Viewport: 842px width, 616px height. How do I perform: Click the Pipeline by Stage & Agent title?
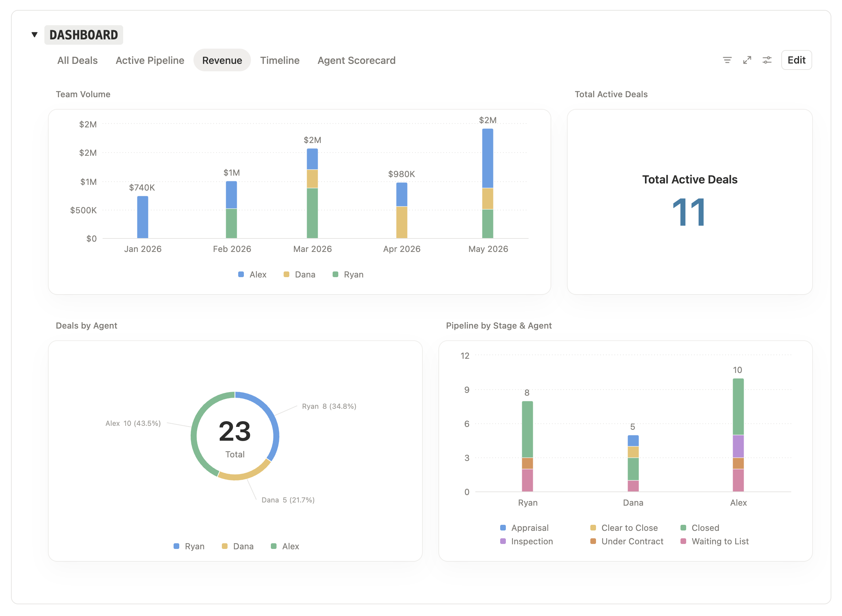(x=498, y=325)
